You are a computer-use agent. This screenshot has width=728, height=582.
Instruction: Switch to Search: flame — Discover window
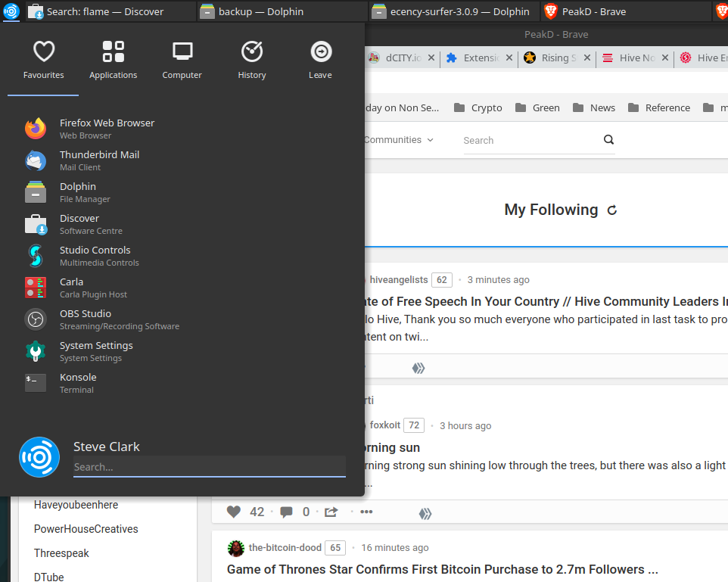[110, 11]
